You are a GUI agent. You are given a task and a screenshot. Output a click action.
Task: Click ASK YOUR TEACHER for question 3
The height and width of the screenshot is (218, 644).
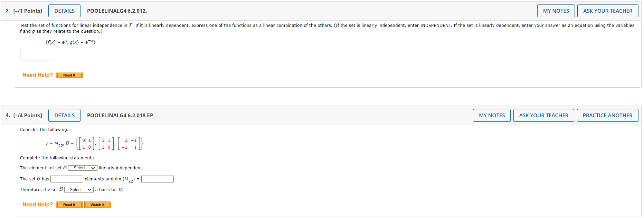(x=608, y=11)
